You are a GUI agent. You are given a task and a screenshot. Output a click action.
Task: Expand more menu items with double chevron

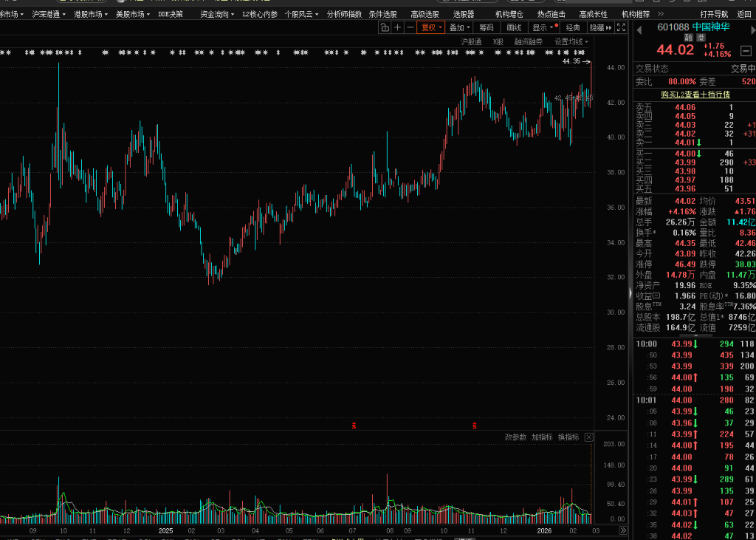click(659, 14)
